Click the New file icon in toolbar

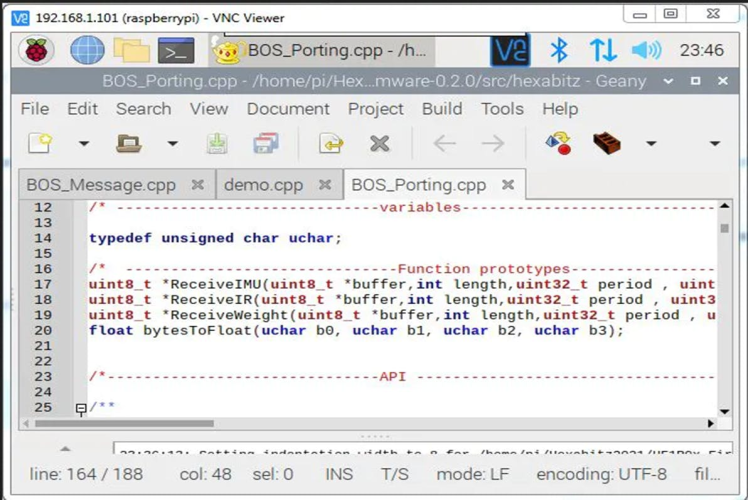(x=39, y=144)
